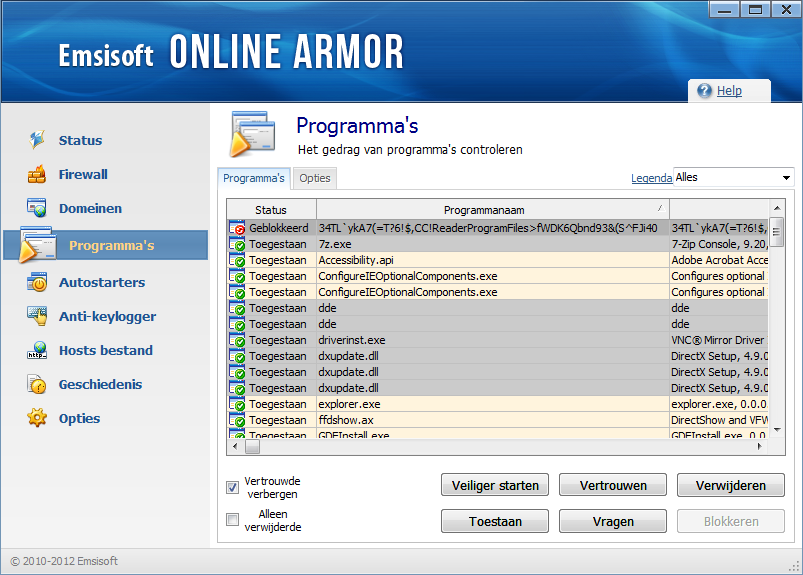Open the Legenda link

point(651,178)
